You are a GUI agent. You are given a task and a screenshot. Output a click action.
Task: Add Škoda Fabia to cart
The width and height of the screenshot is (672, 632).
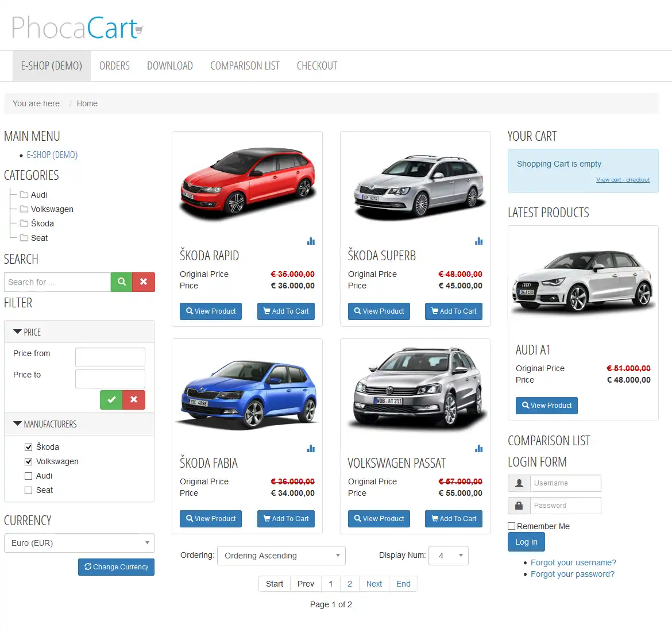(x=286, y=519)
